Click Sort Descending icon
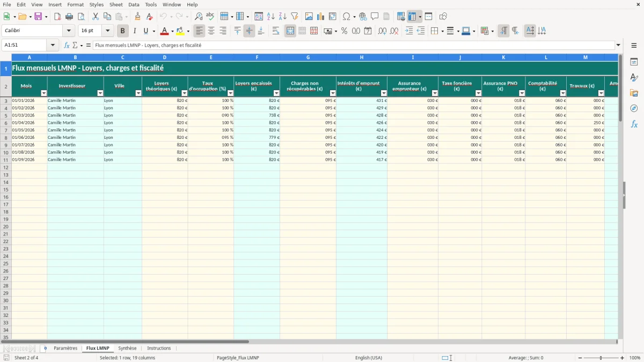Screen dimensions: 644x362 click(x=283, y=17)
